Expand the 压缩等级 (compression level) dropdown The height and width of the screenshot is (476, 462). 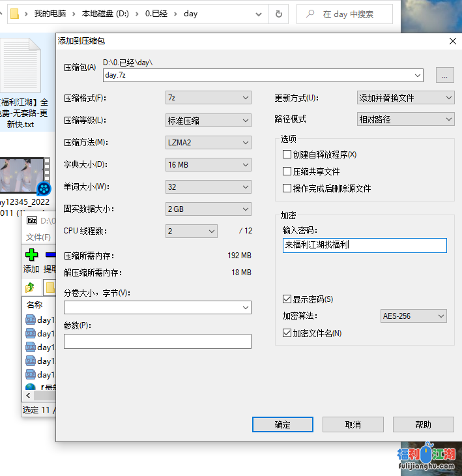[209, 120]
